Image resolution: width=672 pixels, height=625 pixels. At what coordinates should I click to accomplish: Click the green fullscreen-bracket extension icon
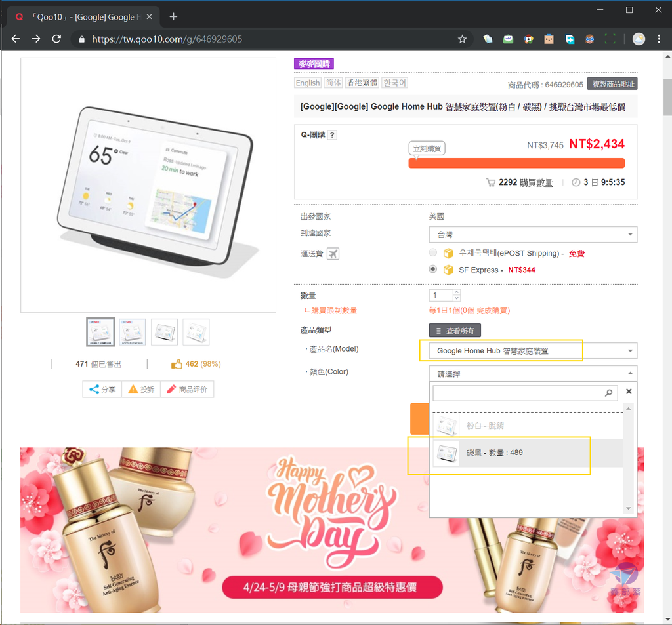(x=610, y=39)
